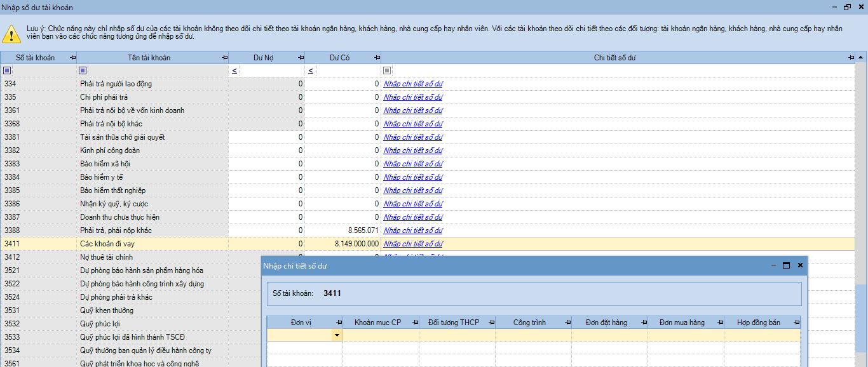Select account number 3534 cell

38,350
